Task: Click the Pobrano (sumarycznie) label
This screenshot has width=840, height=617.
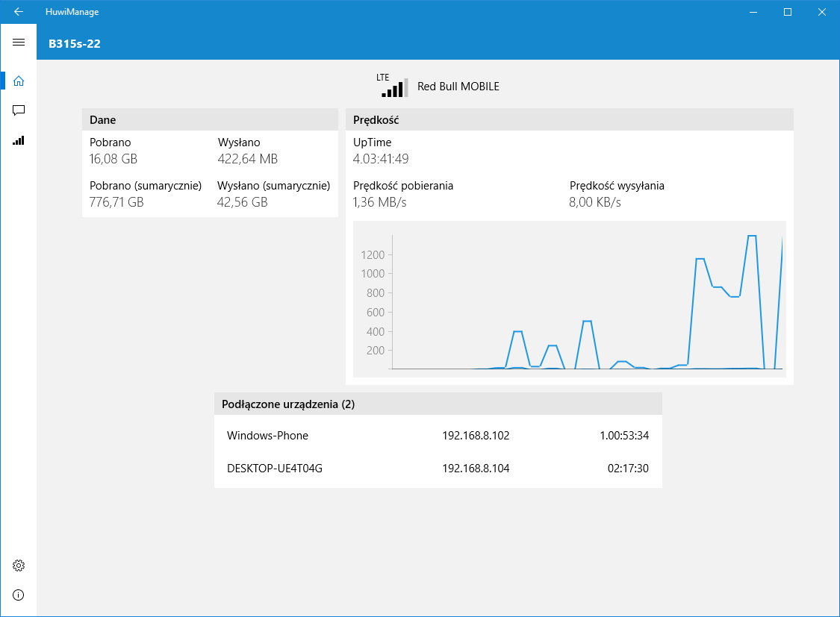Action: tap(146, 186)
